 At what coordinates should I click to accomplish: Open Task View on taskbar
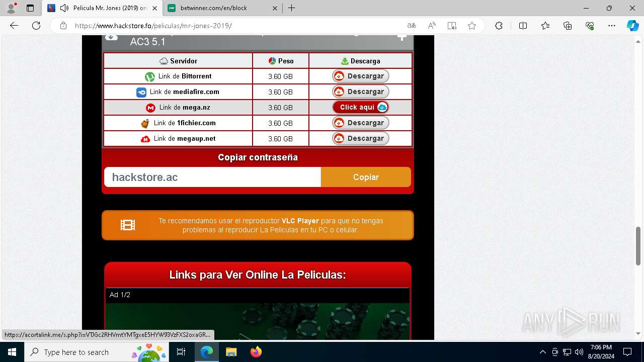(x=181, y=352)
